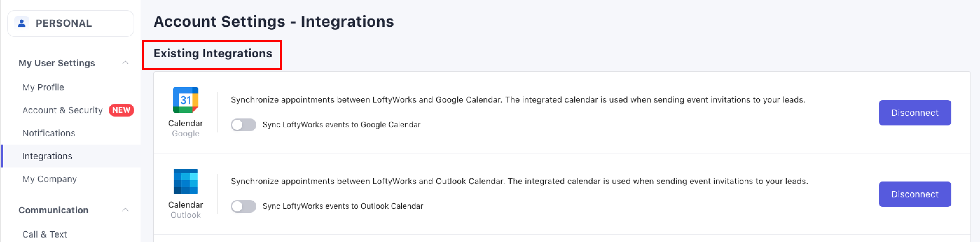The image size is (980, 242).
Task: Collapse the Communication section chevron
Action: click(x=125, y=210)
